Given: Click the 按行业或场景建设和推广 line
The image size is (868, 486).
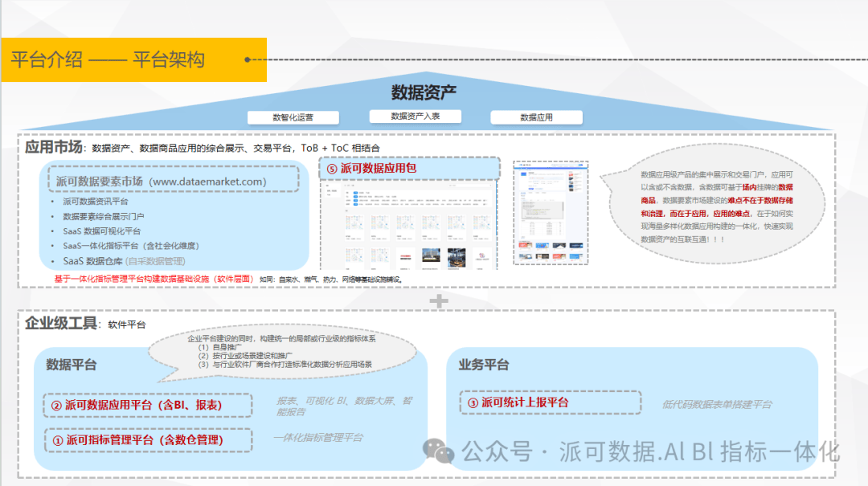Looking at the screenshot, I should [245, 356].
